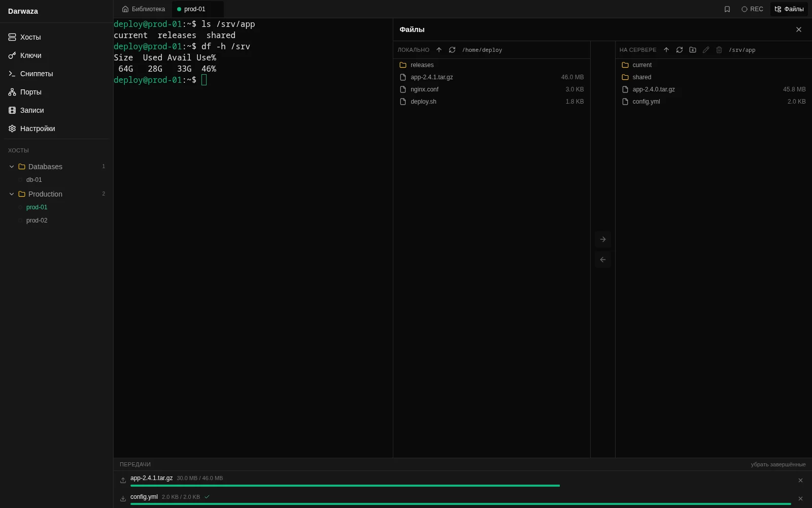
Task: Rename server item with pencil icon
Action: 705,50
